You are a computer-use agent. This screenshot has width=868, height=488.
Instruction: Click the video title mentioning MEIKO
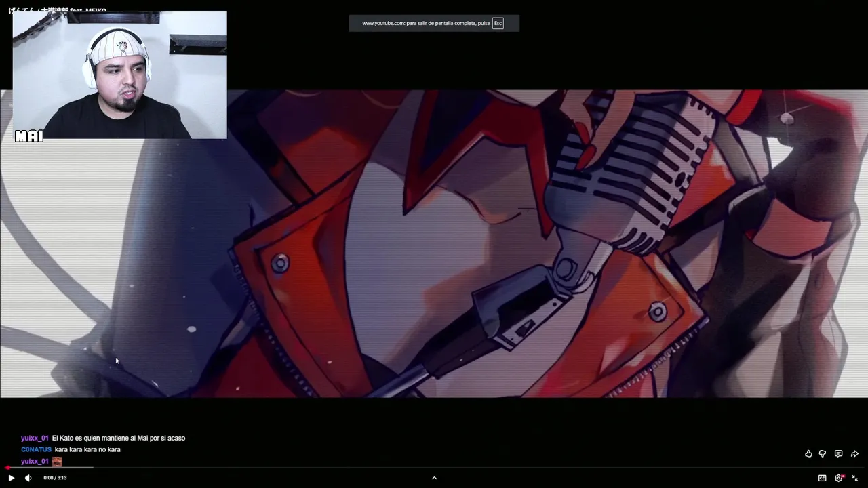click(x=57, y=11)
